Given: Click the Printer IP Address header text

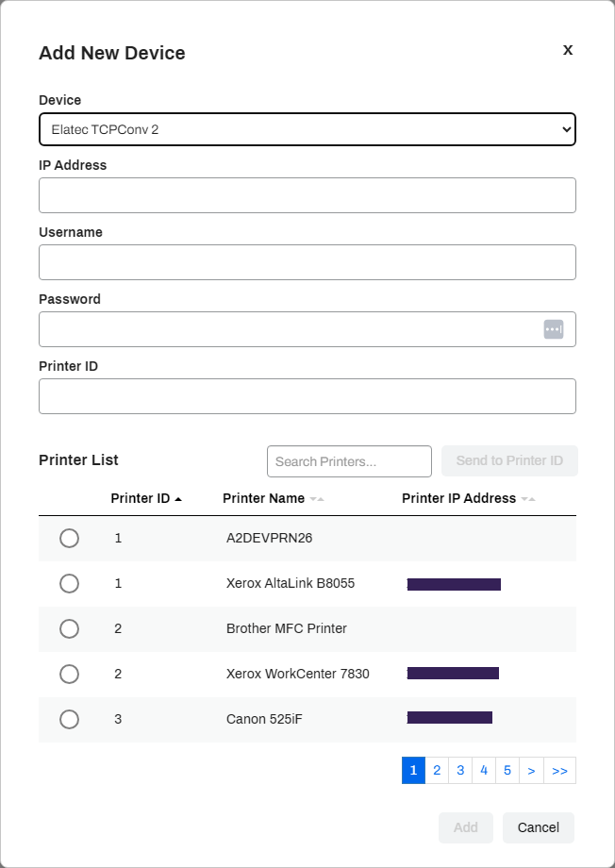Looking at the screenshot, I should tap(459, 498).
